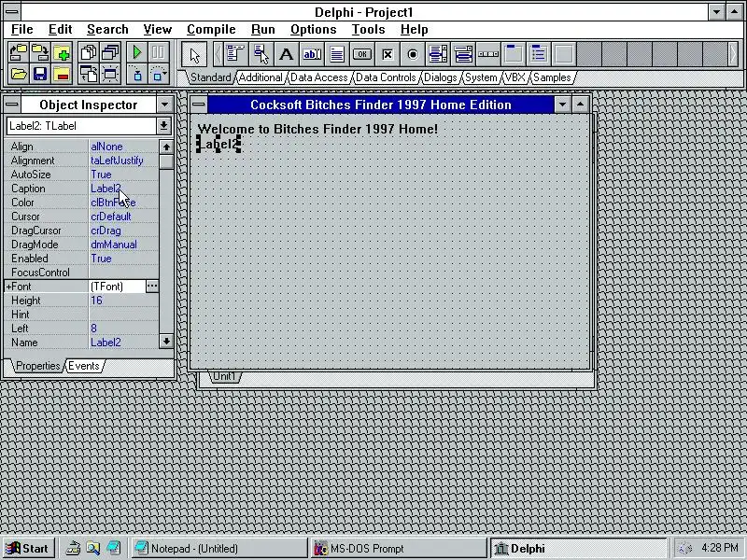Image resolution: width=747 pixels, height=560 pixels.
Task: Click the Start button on taskbar
Action: tap(29, 549)
